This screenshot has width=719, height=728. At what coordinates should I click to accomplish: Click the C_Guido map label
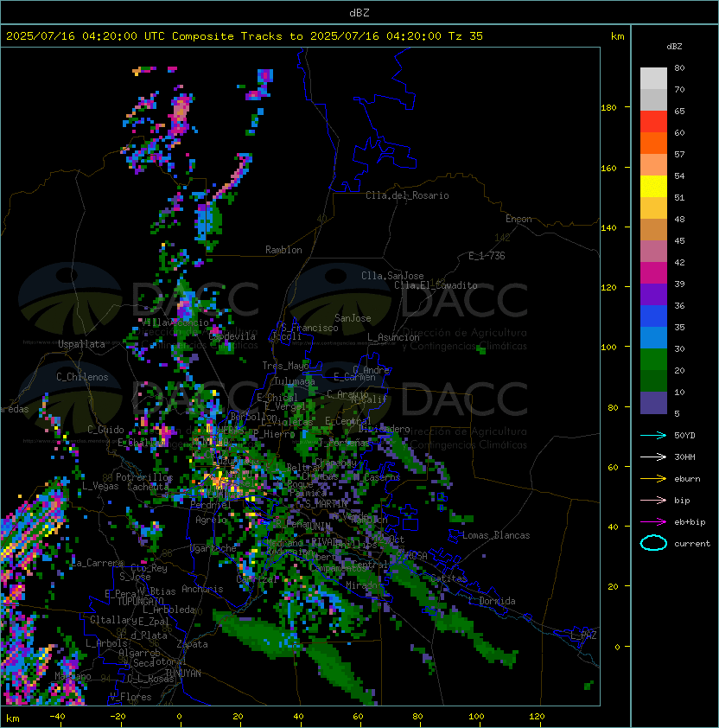105,430
